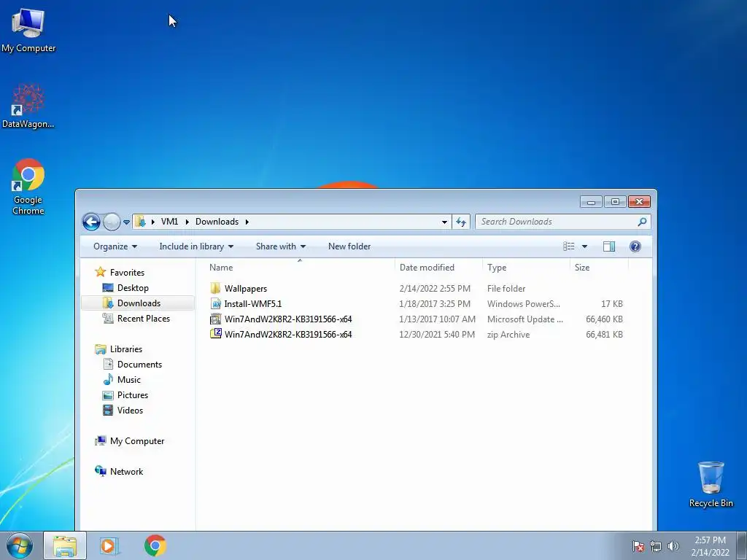The image size is (747, 560).
Task: Open the Include in library menu
Action: (196, 246)
